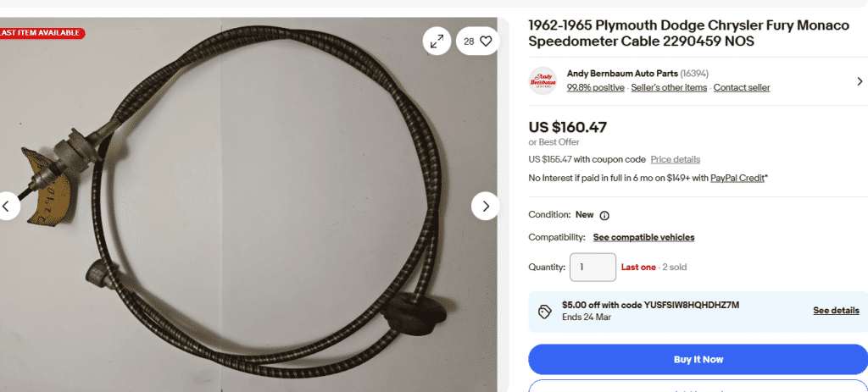
Task: See details for the $5.00 off coupon
Action: [836, 311]
